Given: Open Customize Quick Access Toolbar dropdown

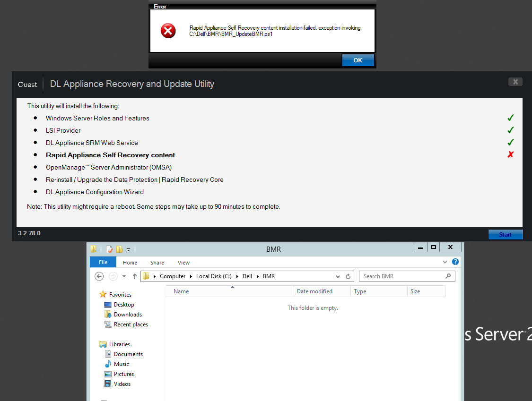Looking at the screenshot, I should (x=128, y=250).
